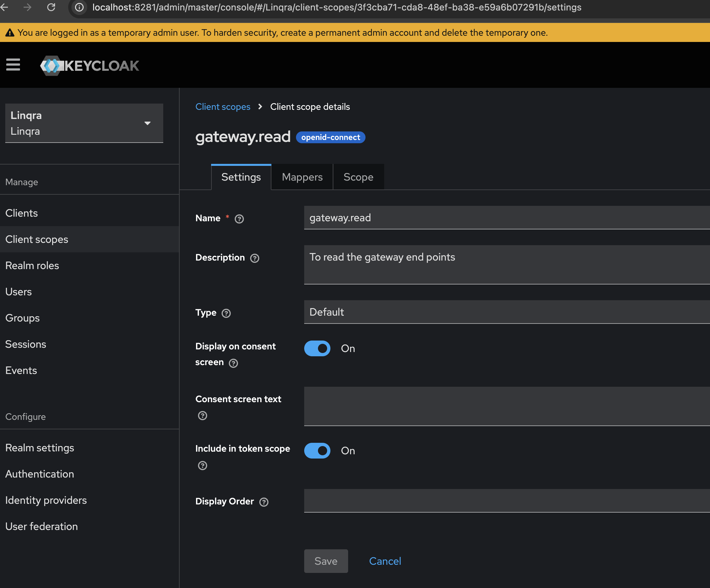Switch to the Scope tab

[358, 177]
